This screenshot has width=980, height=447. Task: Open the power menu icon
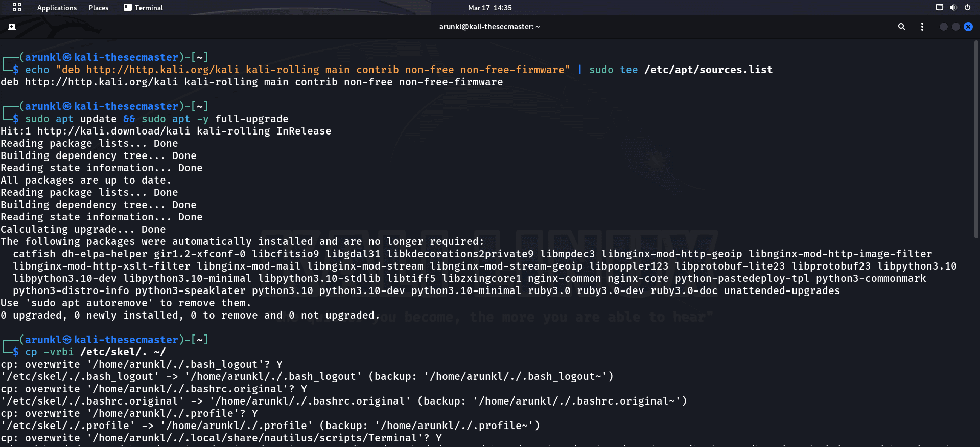pos(967,7)
